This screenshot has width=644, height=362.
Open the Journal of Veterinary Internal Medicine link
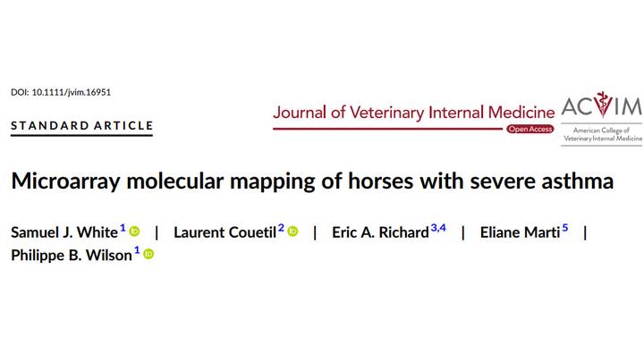(412, 111)
